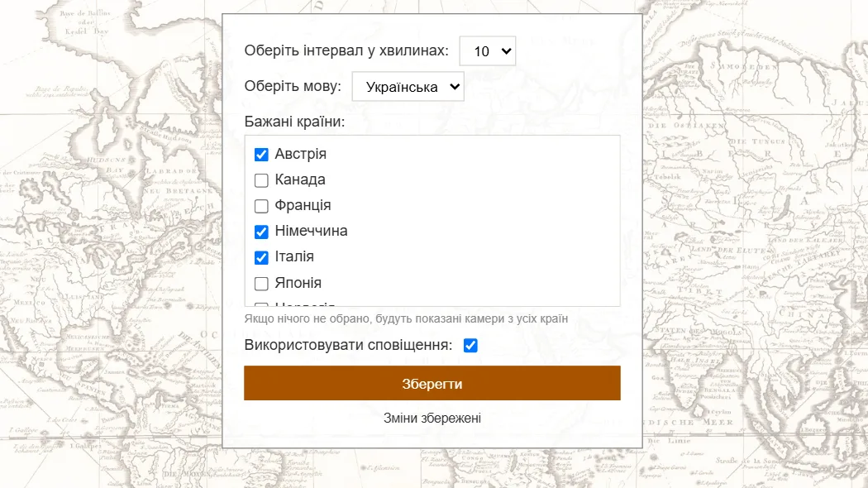This screenshot has height=488, width=868.
Task: Click the Зміни збережені status message
Action: (x=432, y=419)
